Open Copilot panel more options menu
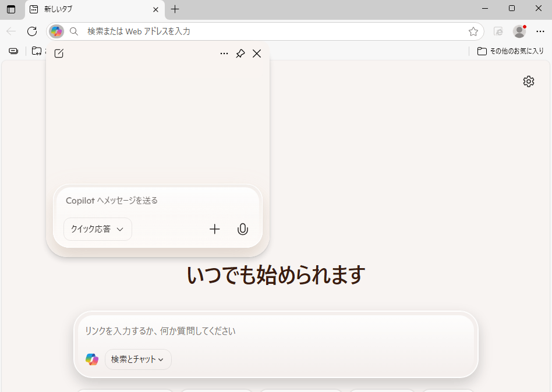This screenshot has width=552, height=392. [x=224, y=54]
